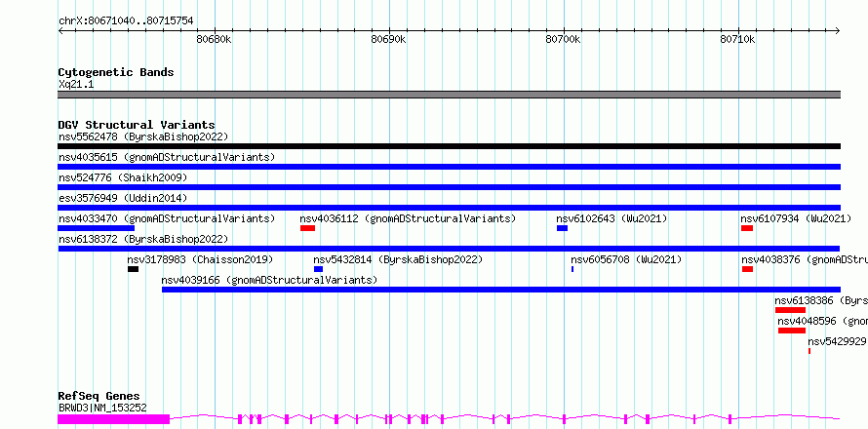
Task: Click the nsv6138372 ByrskaBishop2022 blue bar
Action: click(x=449, y=249)
